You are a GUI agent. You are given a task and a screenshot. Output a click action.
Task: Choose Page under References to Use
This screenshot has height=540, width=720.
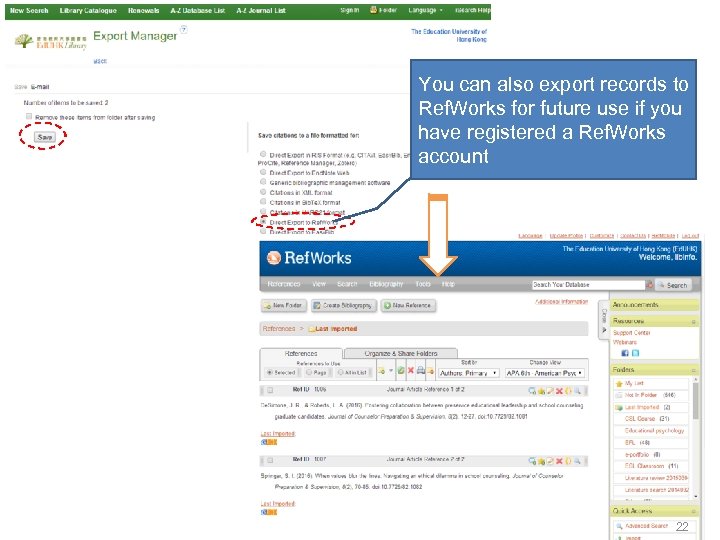309,372
